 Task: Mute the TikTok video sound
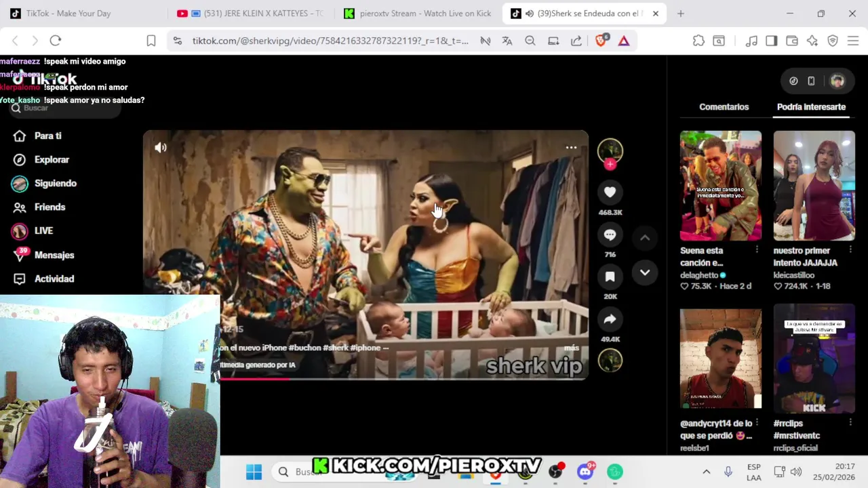(161, 147)
